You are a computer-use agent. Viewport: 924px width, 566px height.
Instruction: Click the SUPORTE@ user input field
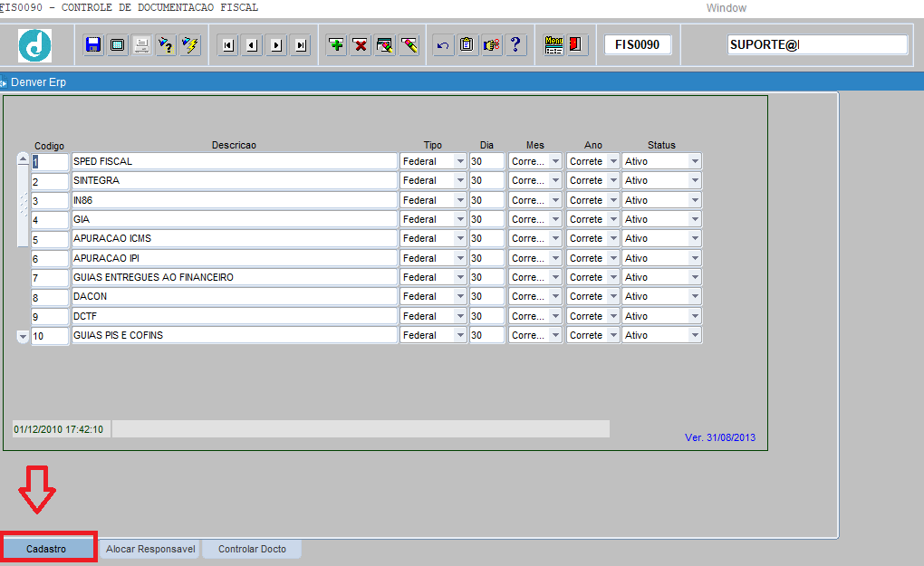815,44
